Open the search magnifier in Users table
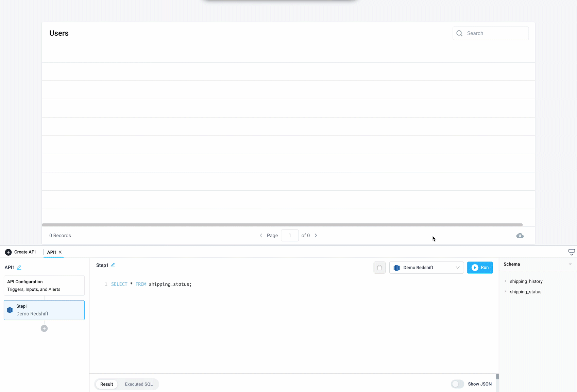The image size is (577, 392). 459,33
